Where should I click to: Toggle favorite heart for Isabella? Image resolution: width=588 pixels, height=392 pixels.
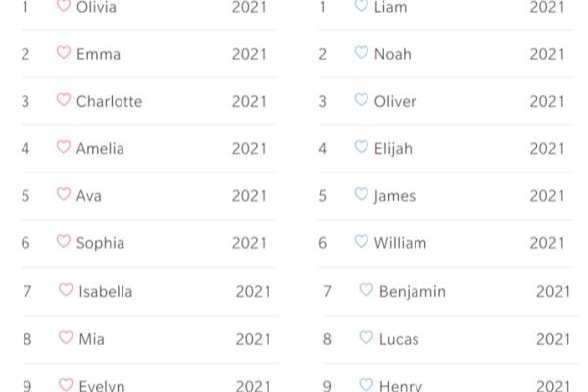tap(66, 290)
